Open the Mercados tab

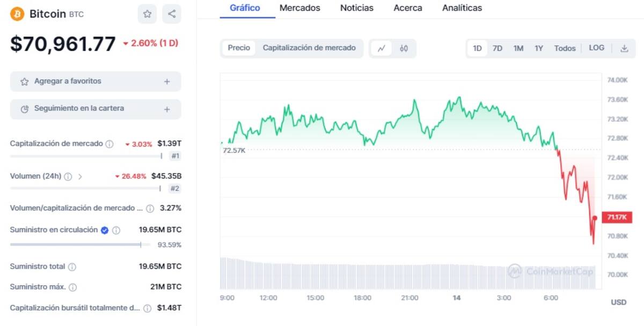(300, 8)
